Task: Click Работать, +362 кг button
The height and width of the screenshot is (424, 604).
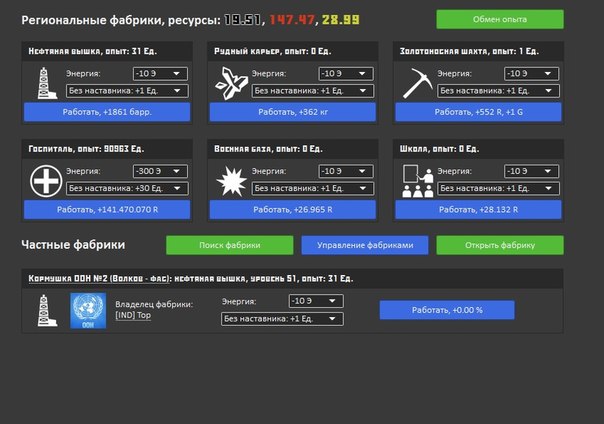Action: coord(293,112)
